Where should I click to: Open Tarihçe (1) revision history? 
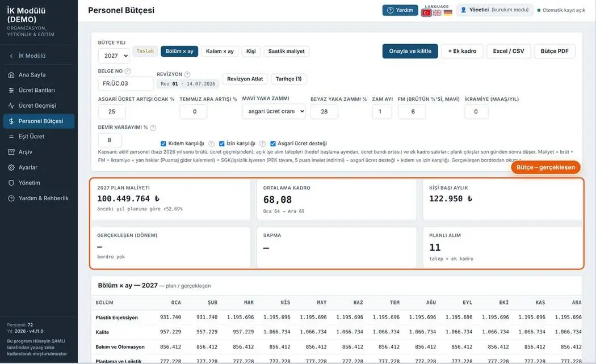pyautogui.click(x=288, y=79)
